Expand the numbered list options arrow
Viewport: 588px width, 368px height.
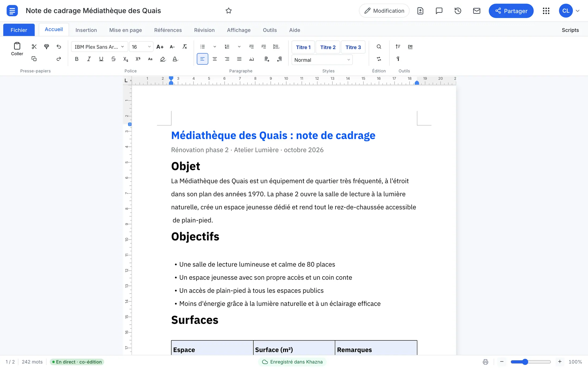click(x=239, y=47)
